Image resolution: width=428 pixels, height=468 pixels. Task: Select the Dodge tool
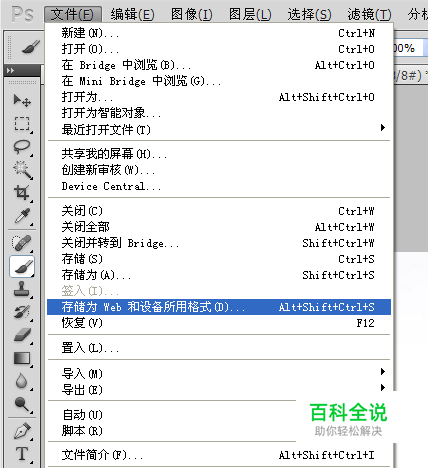(x=22, y=404)
